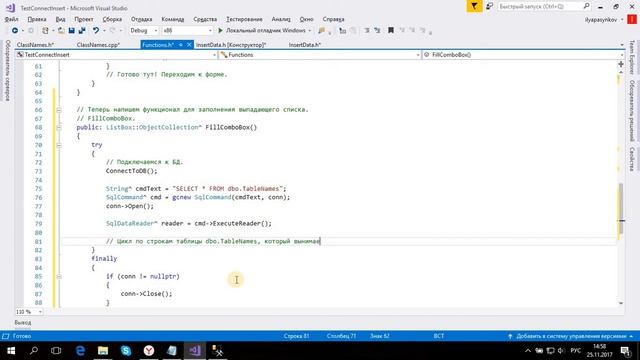The height and width of the screenshot is (360, 640).
Task: Open the Team Explorer side tab
Action: (x=632, y=57)
